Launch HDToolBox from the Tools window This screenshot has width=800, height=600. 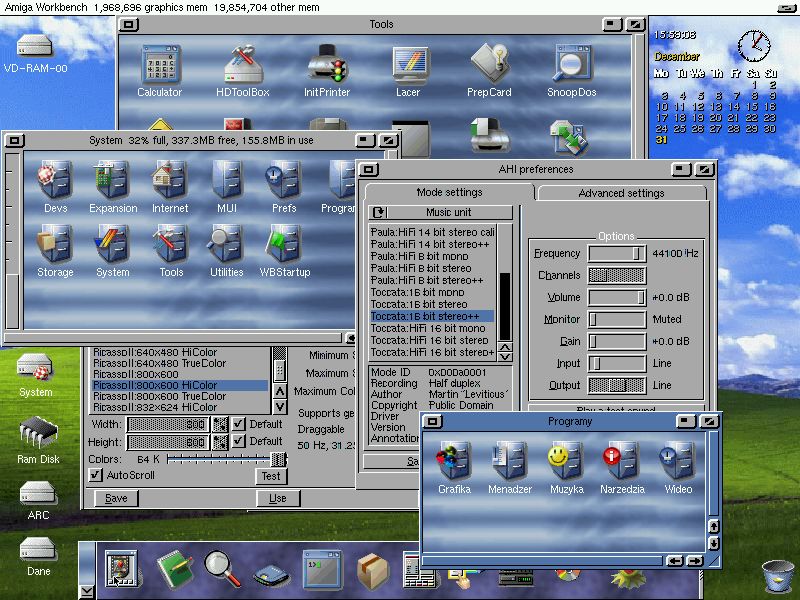click(x=243, y=65)
